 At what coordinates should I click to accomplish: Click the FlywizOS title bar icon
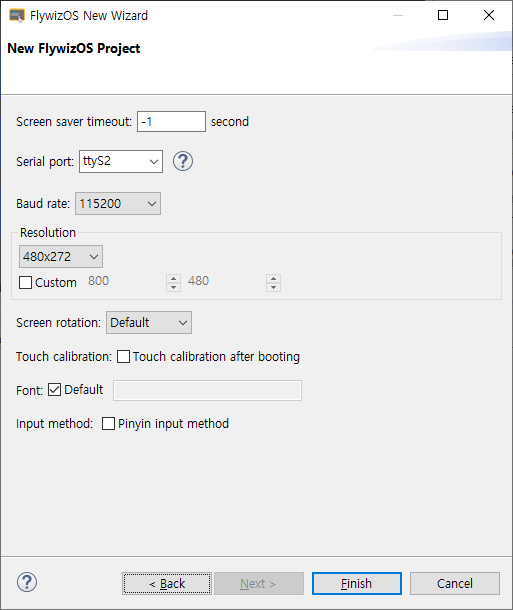tap(17, 16)
